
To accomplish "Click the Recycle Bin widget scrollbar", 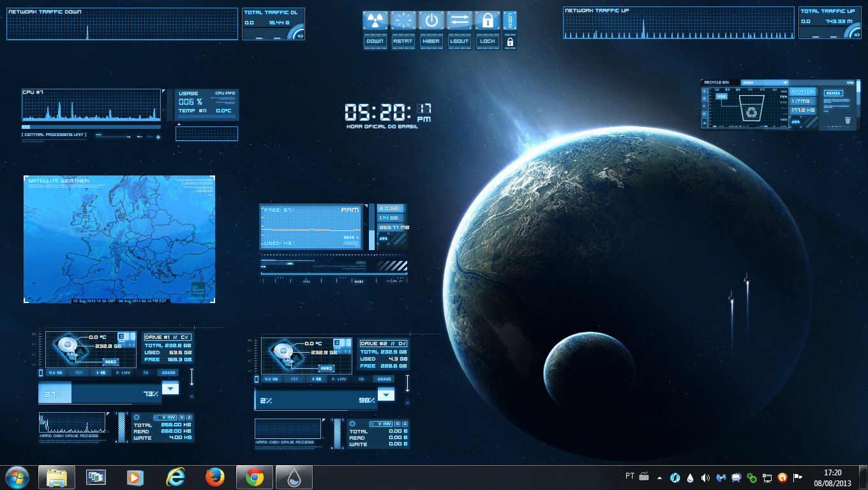I will click(858, 105).
